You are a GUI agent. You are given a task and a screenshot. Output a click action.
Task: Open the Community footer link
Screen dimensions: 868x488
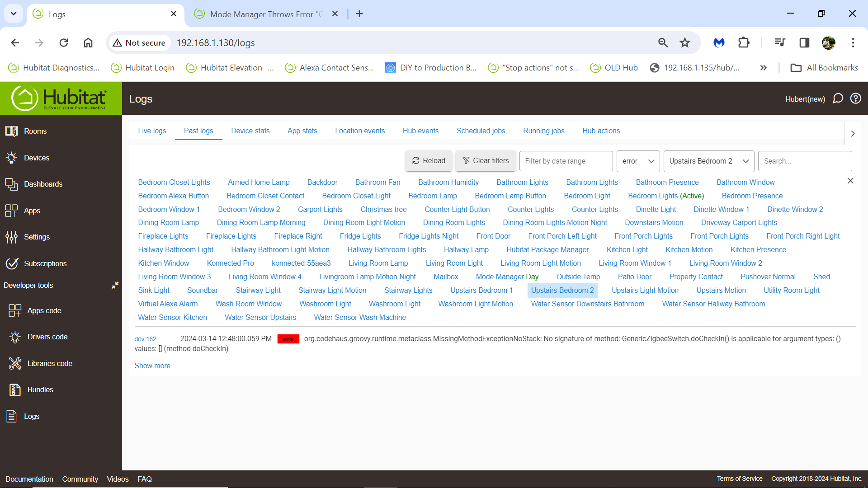pyautogui.click(x=80, y=479)
